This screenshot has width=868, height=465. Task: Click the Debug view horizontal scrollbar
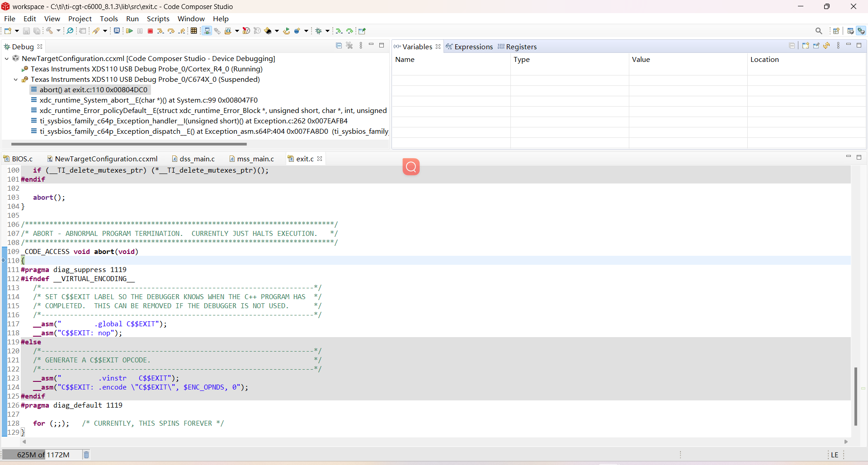pos(129,144)
